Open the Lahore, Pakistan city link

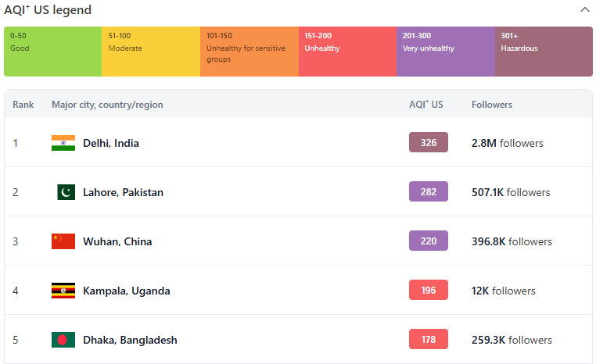point(123,192)
